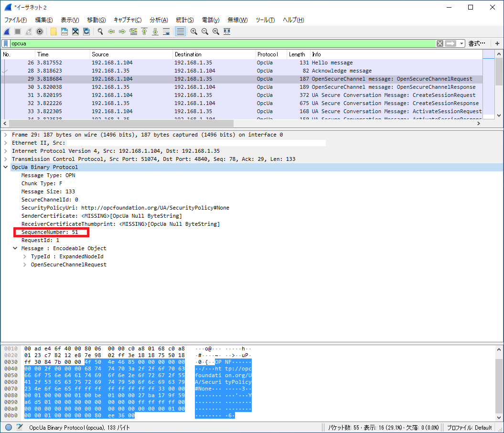Sort packets by Source column header
This screenshot has width=504, height=433.
pos(131,54)
